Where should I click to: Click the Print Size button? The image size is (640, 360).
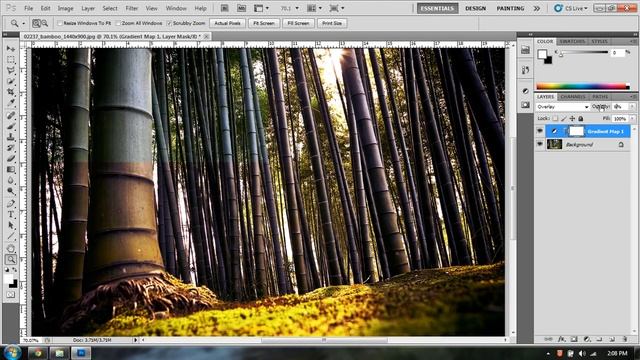[x=332, y=23]
